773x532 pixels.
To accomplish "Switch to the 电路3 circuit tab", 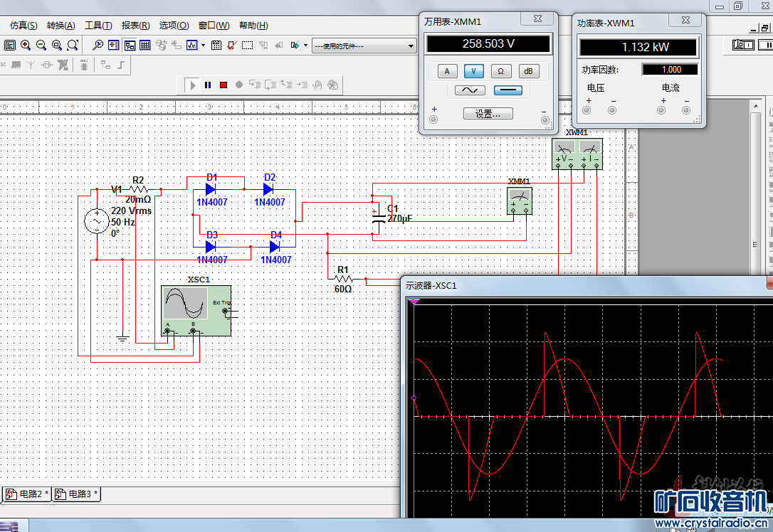I will click(77, 494).
